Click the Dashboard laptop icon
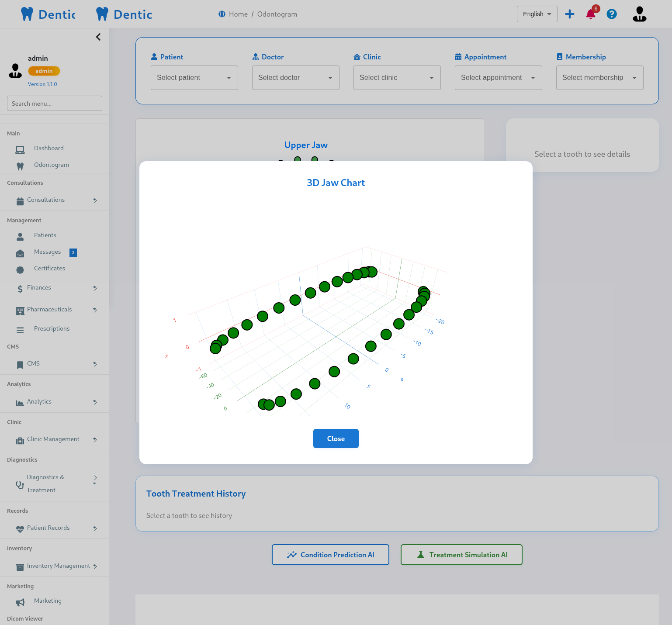 20,149
